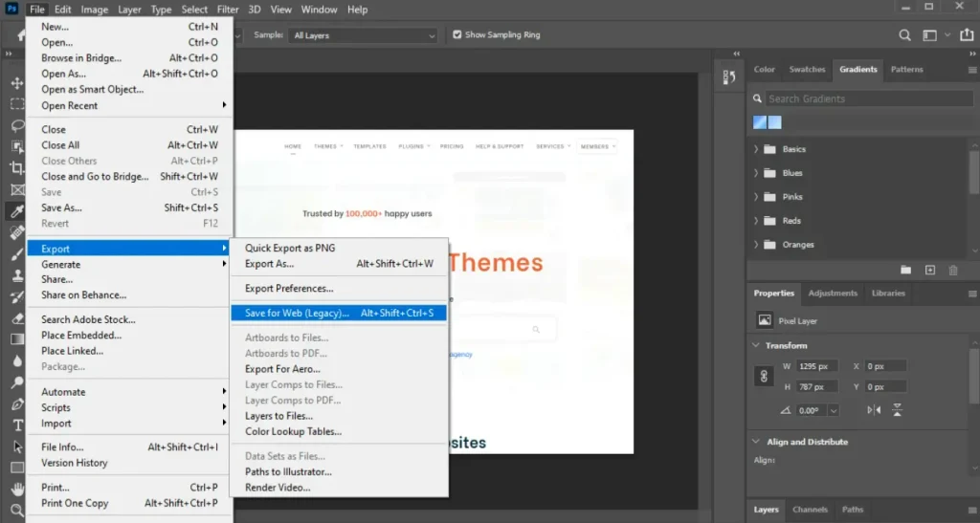Pick the Zoom tool in toolbar
The height and width of the screenshot is (523, 980).
click(x=17, y=511)
